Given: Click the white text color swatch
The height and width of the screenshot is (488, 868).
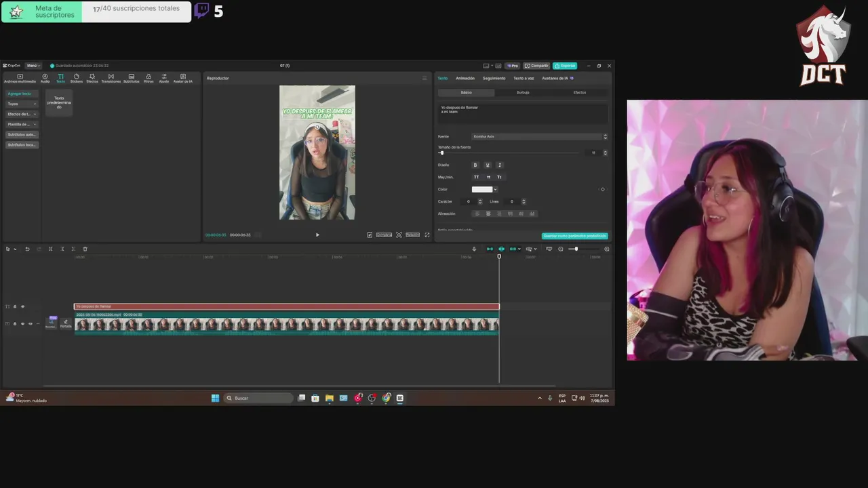Looking at the screenshot, I should [x=482, y=189].
